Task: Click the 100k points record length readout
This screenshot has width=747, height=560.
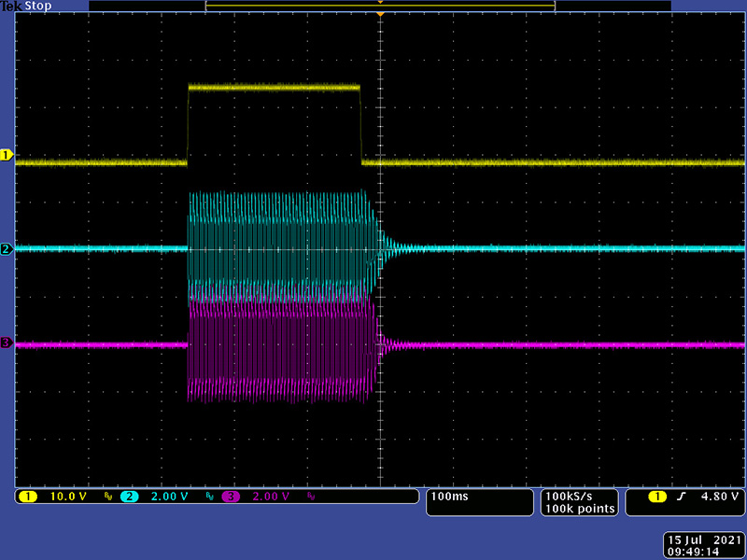Action: tap(581, 509)
